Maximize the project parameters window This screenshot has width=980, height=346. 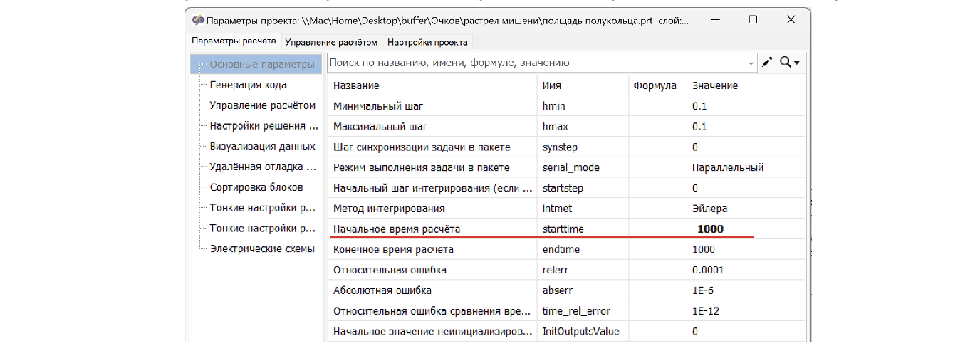click(753, 20)
